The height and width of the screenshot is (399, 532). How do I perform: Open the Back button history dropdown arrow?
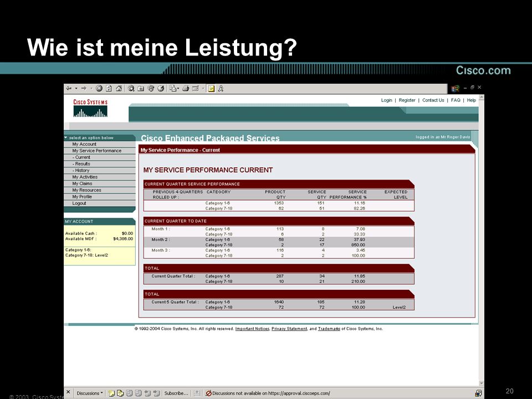click(x=76, y=89)
